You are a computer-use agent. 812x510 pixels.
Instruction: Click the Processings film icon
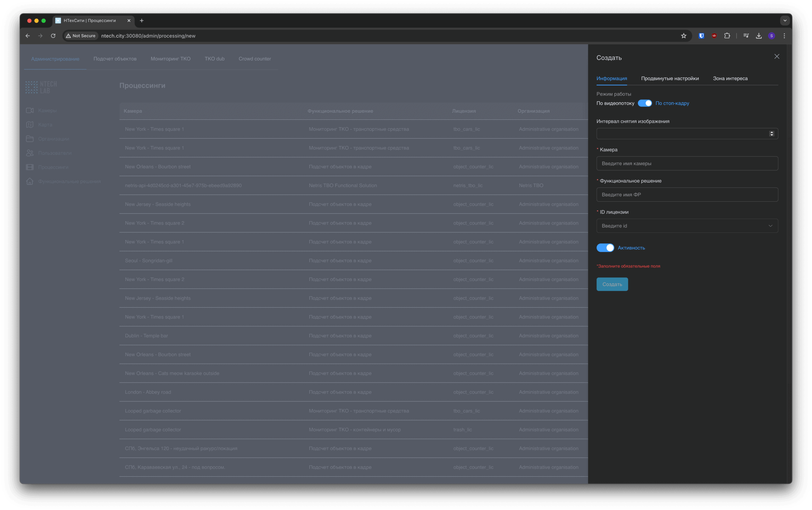tap(30, 167)
